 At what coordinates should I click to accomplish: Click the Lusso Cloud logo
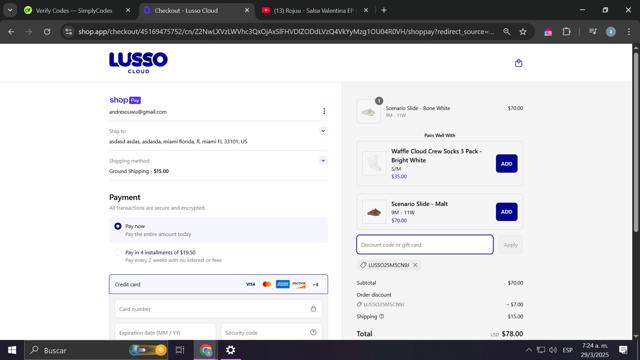(x=138, y=62)
